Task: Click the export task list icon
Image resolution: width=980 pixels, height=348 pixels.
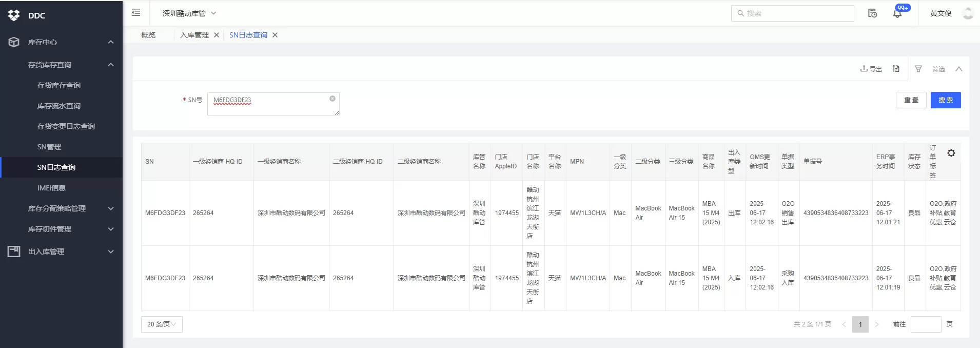Action: (896, 69)
